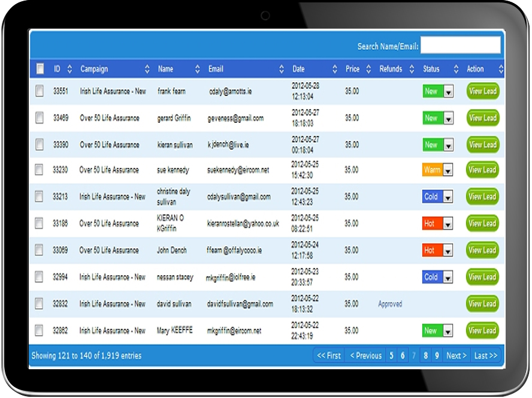Click the Search Name/Email input field

461,45
